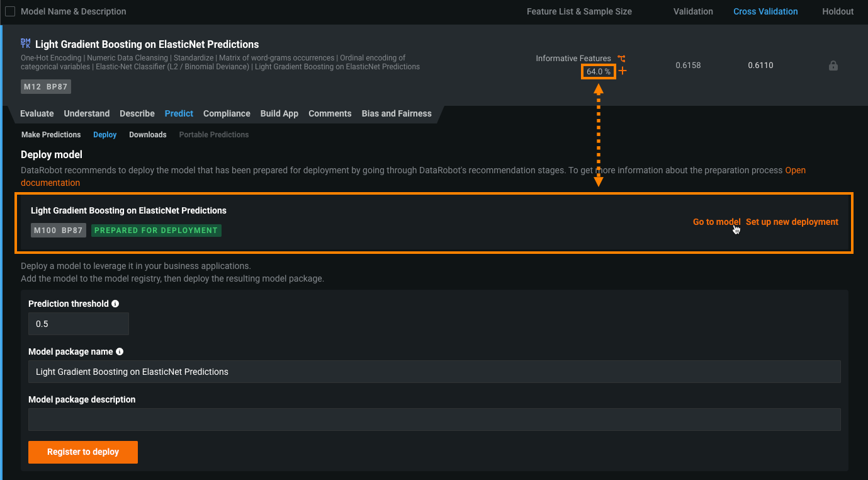Click the feature list branch icon
This screenshot has width=868, height=480.
click(621, 58)
